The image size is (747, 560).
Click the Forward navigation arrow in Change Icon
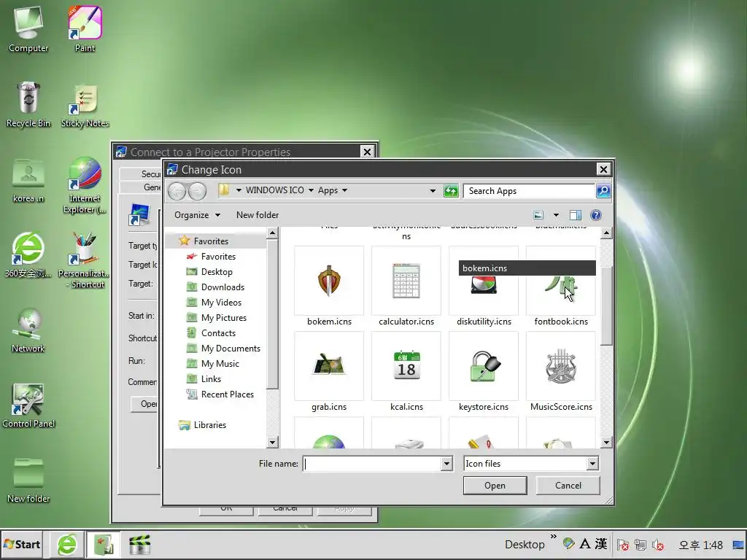[197, 191]
